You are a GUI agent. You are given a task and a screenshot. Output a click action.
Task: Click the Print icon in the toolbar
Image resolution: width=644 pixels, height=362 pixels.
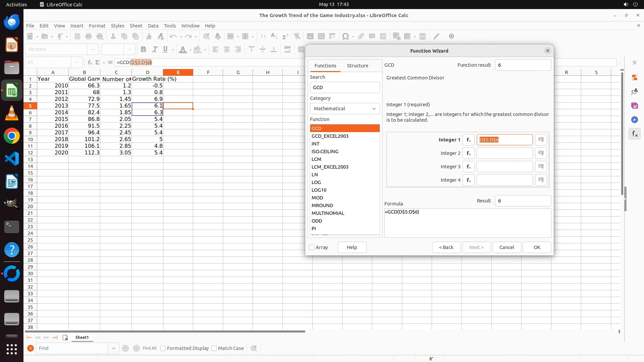point(89,36)
